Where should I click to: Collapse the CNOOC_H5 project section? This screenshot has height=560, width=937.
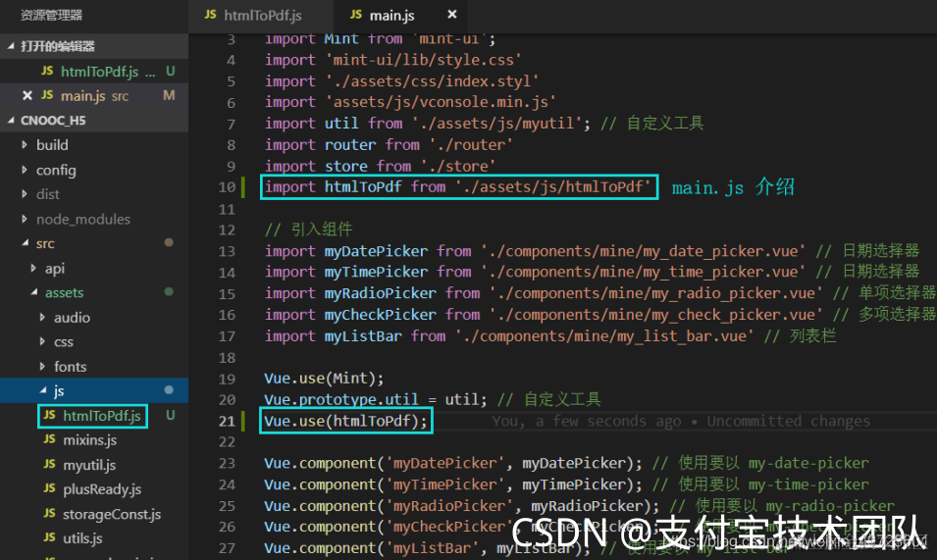tap(12, 121)
